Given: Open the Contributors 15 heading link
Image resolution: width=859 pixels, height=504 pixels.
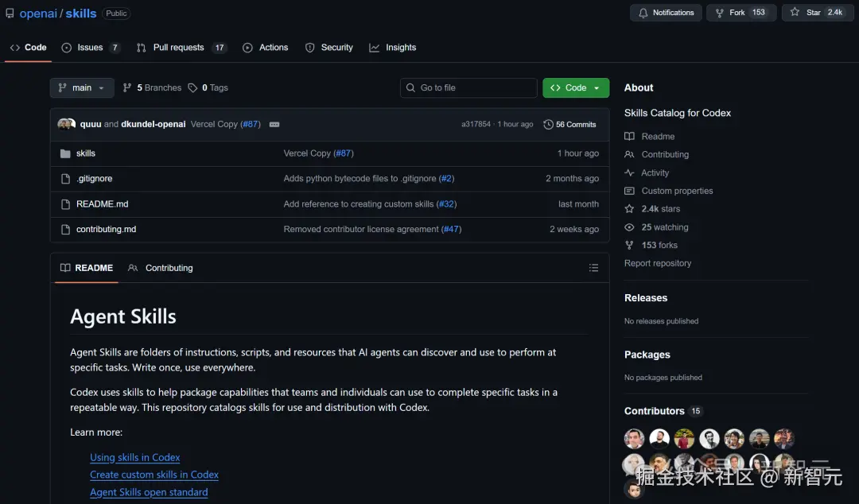Looking at the screenshot, I should coord(663,411).
